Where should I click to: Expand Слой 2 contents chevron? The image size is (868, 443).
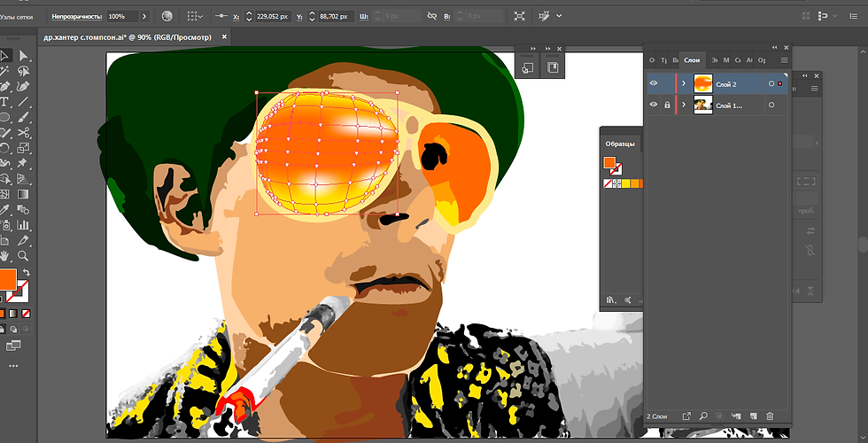(684, 83)
